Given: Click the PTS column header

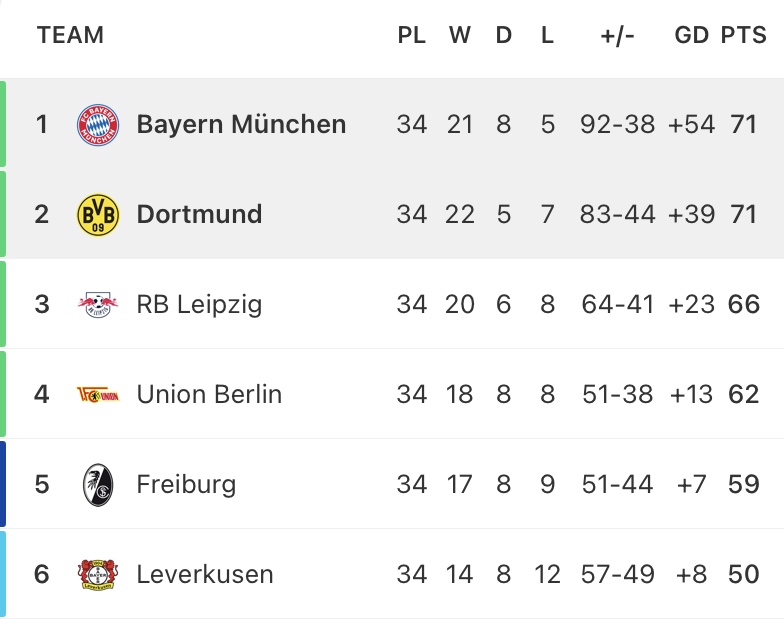Looking at the screenshot, I should tap(744, 35).
